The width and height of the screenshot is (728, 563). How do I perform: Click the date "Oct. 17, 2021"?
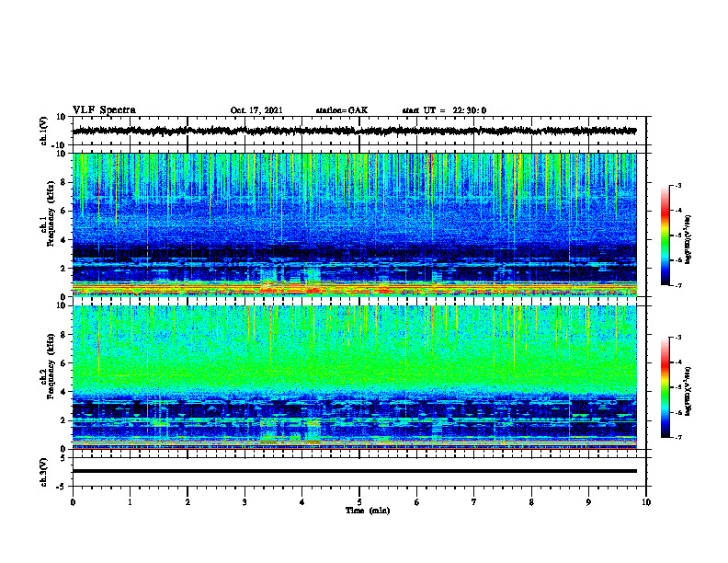click(256, 110)
